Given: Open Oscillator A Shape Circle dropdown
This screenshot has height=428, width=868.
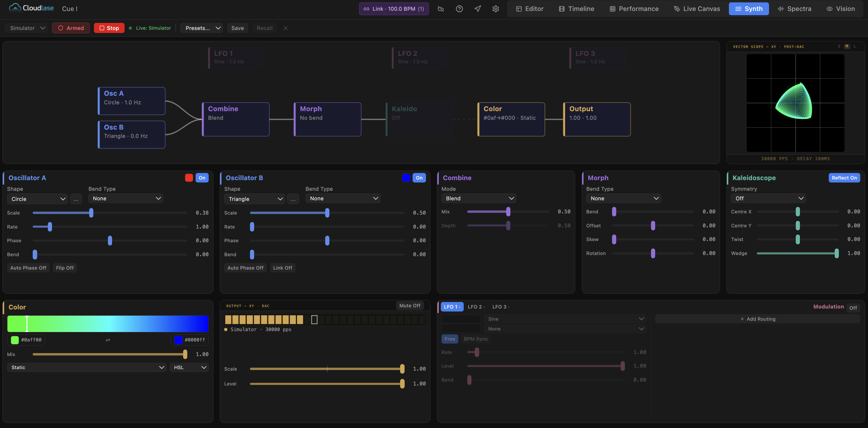Looking at the screenshot, I should click(37, 199).
